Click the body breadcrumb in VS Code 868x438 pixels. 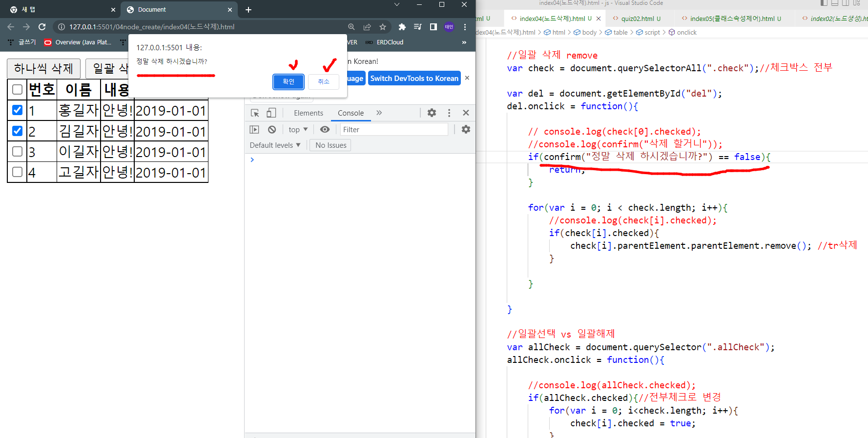[585, 32]
